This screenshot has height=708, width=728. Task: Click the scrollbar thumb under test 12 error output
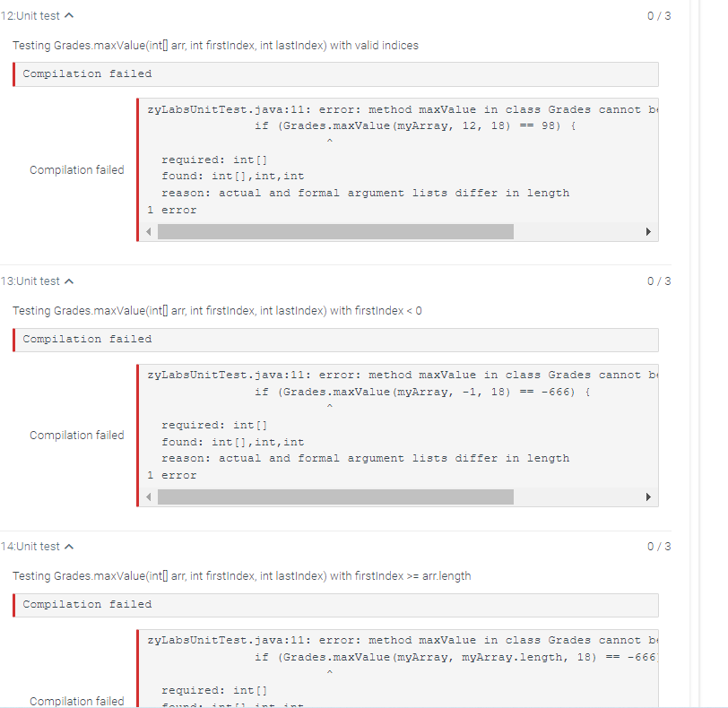[336, 231]
